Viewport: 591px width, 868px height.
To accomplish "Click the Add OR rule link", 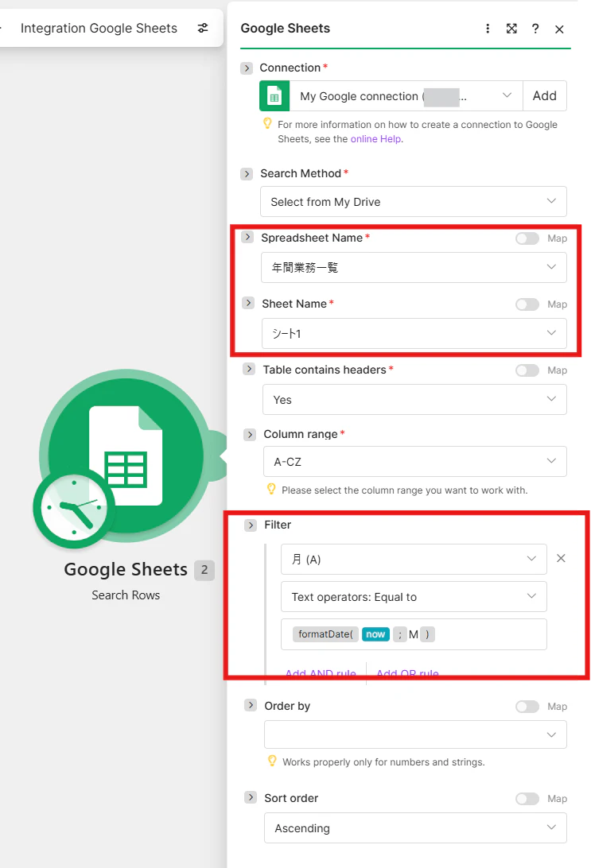I will click(x=408, y=673).
